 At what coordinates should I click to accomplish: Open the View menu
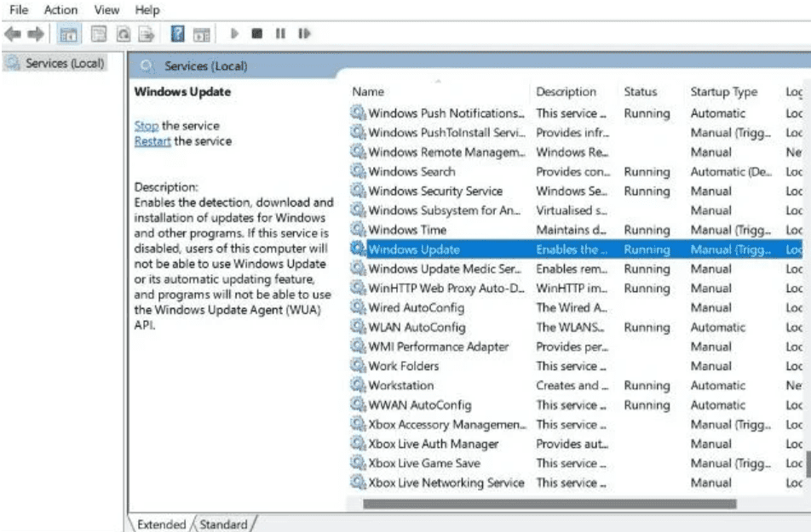(106, 10)
